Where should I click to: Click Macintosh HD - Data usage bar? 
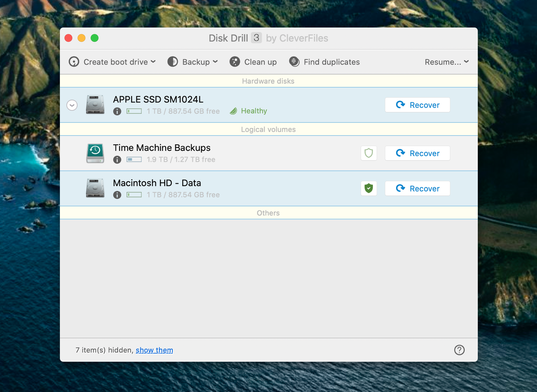[x=134, y=195]
